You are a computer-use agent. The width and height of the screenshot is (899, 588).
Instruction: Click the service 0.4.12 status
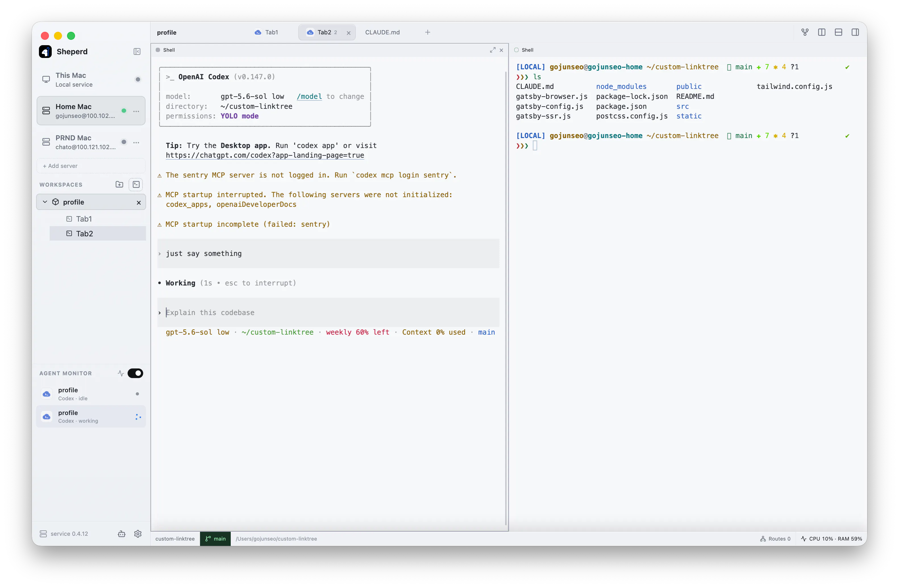(64, 534)
